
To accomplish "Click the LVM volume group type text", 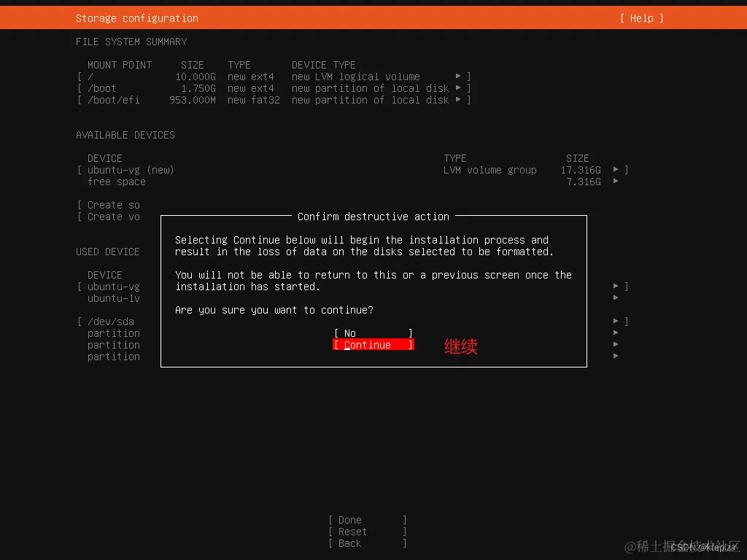I will click(489, 170).
